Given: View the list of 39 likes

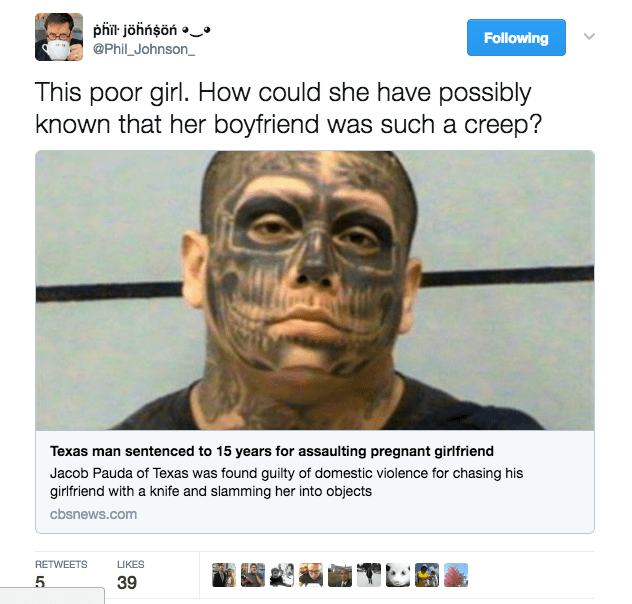Looking at the screenshot, I should tap(131, 574).
